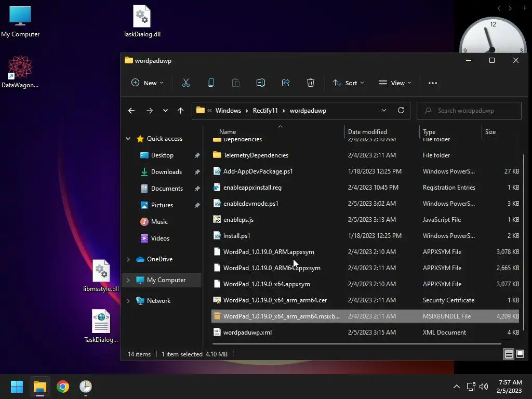Open the network tray icon
The width and height of the screenshot is (532, 399).
tap(471, 387)
